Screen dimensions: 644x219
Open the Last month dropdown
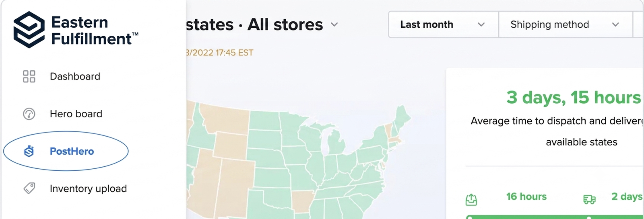click(443, 25)
